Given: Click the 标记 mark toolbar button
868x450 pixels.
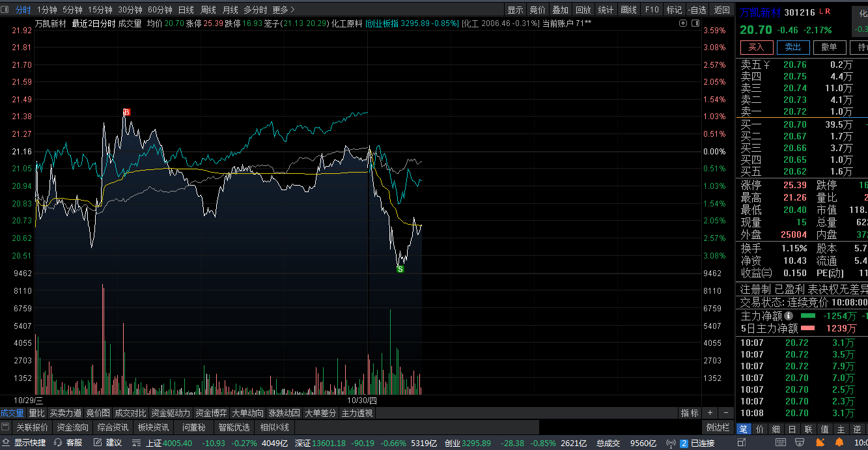Looking at the screenshot, I should tap(675, 10).
